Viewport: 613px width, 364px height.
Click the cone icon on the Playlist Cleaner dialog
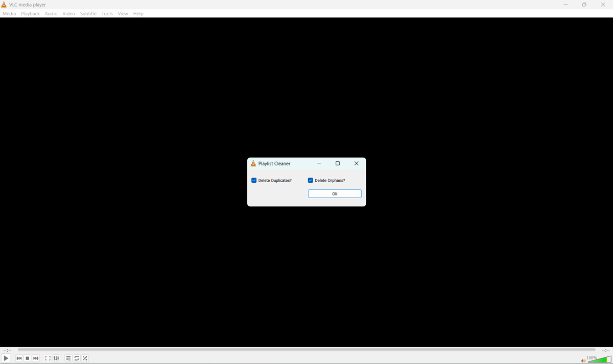pos(253,163)
